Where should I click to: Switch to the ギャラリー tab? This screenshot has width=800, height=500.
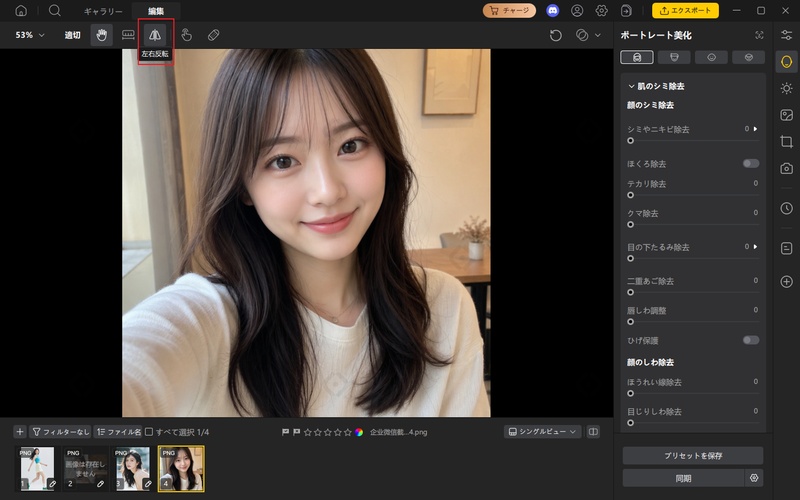pyautogui.click(x=103, y=11)
